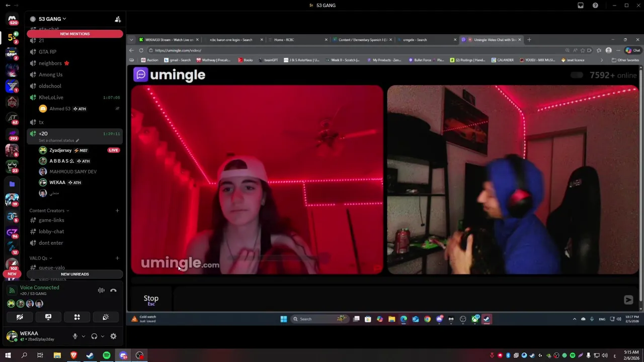Screen dimensions: 644x362
Task: Add channel to VALO Qs category
Action: tap(117, 258)
